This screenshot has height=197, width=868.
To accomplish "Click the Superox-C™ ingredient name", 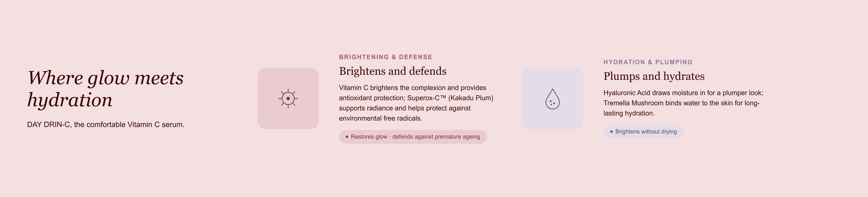I will [x=427, y=98].
